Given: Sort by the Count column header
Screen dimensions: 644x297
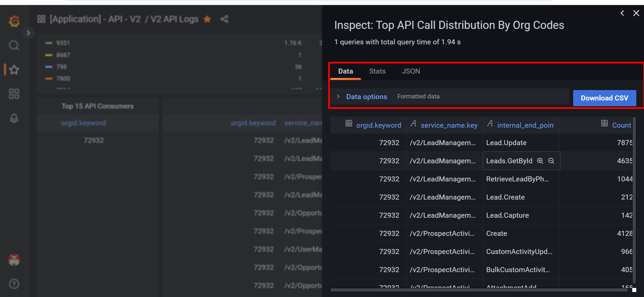Looking at the screenshot, I should pos(621,125).
